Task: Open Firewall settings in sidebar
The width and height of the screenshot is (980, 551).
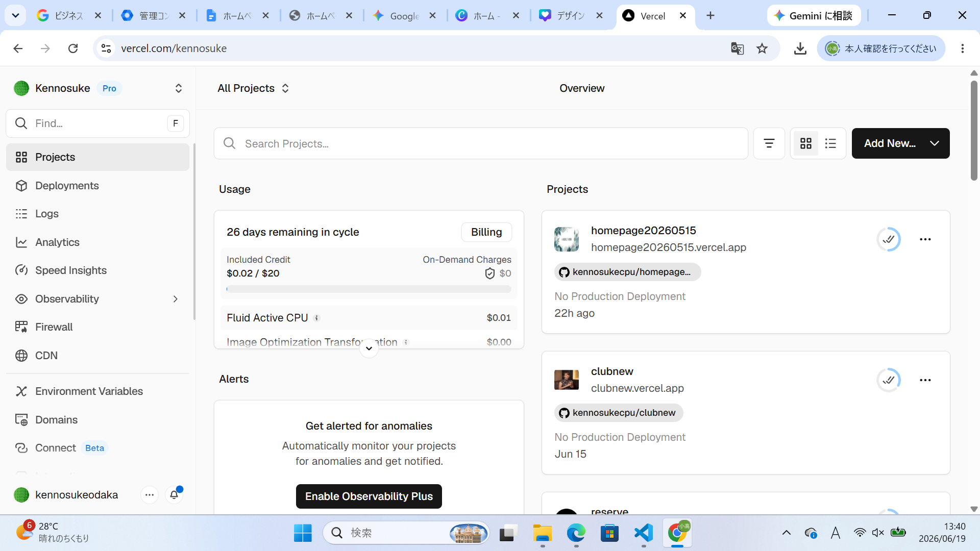Action: 97,327
